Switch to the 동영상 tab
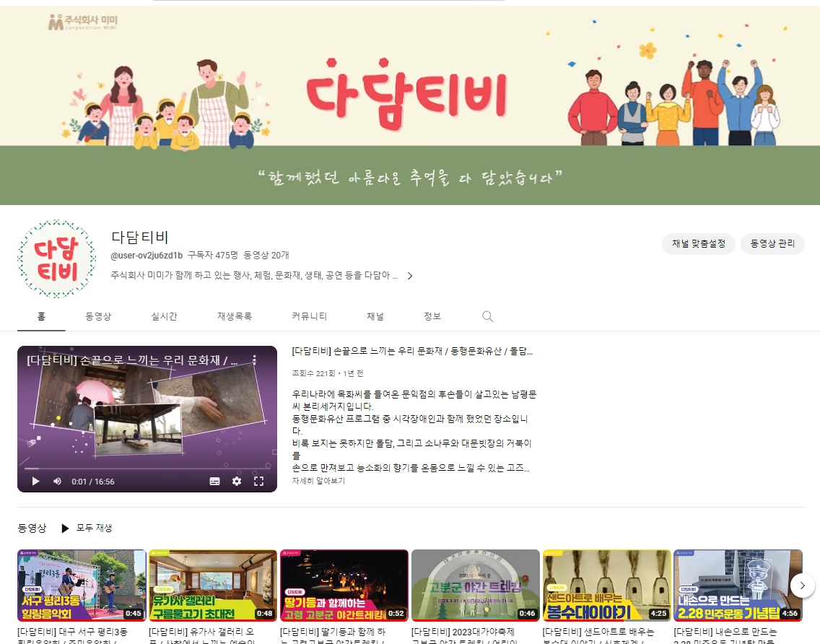The width and height of the screenshot is (820, 644). point(98,316)
